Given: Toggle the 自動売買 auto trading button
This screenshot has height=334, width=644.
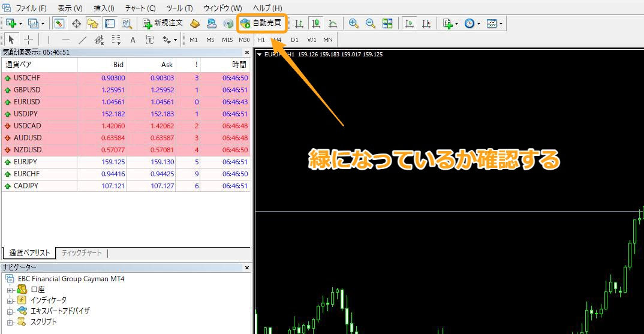Looking at the screenshot, I should point(261,23).
